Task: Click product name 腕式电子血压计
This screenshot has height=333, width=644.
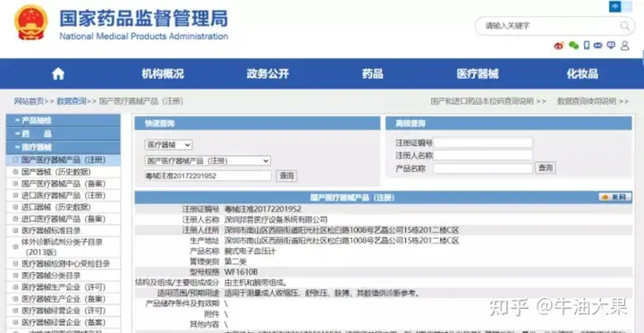Action: click(x=250, y=252)
